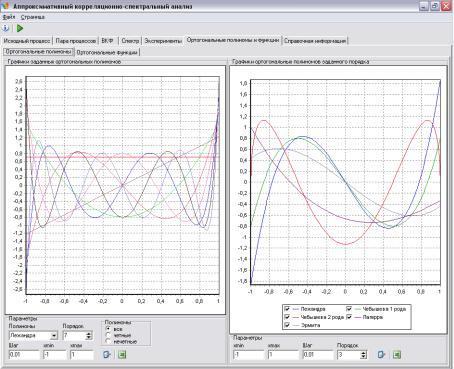Toggle Чебышева 2 рода checkbox

287,317
